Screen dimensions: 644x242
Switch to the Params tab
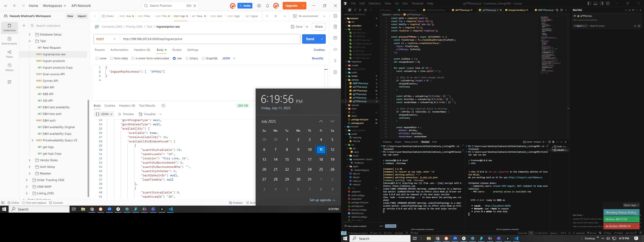(x=99, y=50)
